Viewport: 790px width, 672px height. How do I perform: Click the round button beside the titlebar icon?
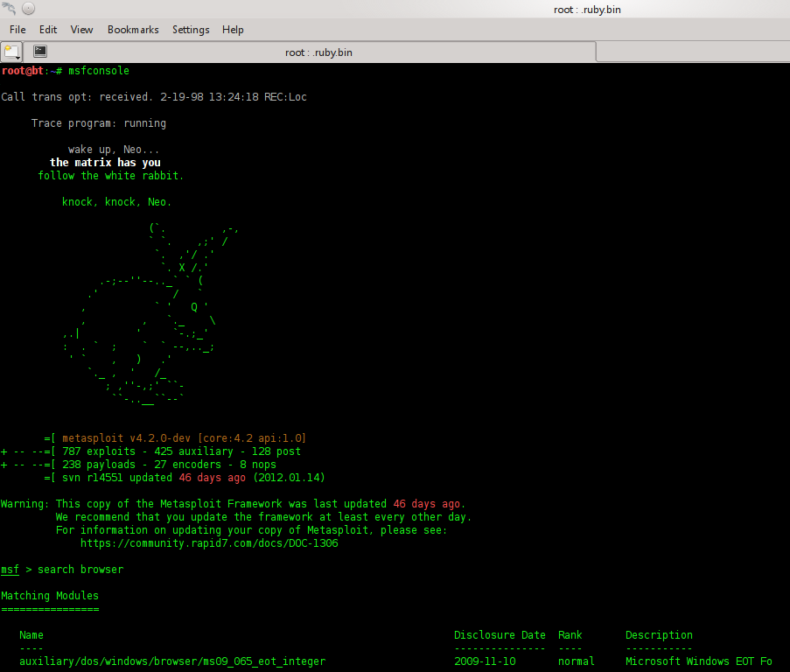27,9
